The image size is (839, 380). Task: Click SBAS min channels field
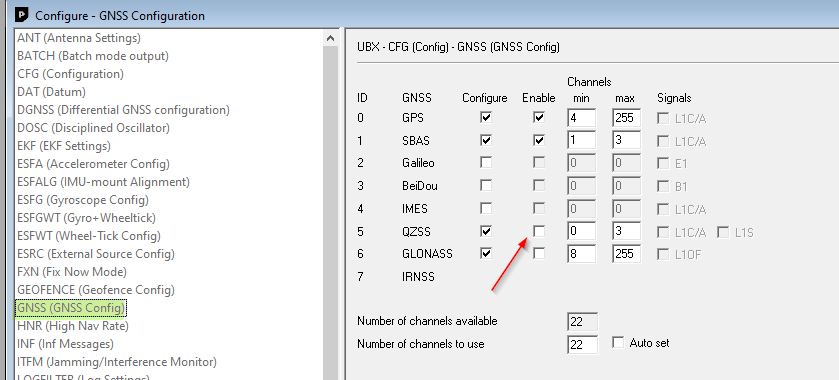click(x=582, y=140)
